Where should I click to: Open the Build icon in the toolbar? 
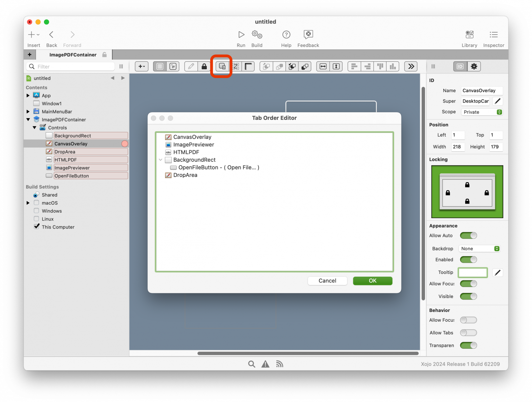257,37
